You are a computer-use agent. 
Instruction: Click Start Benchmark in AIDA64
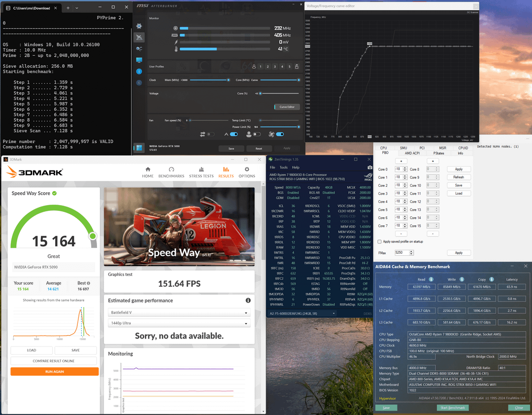pos(453,408)
